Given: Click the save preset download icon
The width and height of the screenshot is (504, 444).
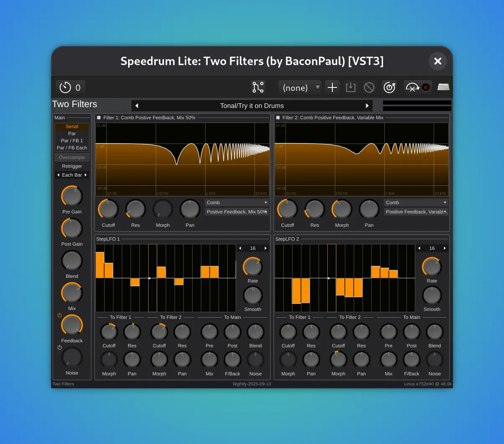Looking at the screenshot, I should (x=350, y=87).
